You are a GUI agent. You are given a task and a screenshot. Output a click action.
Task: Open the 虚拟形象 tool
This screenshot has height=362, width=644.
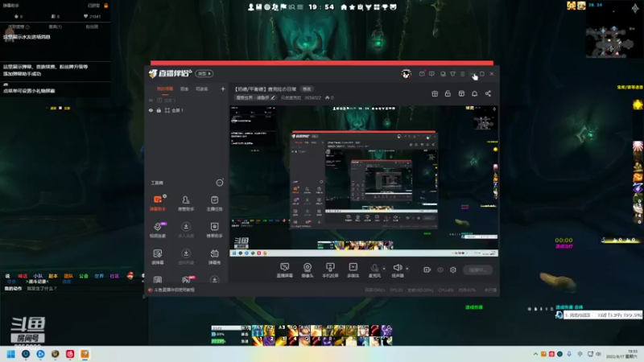(x=186, y=257)
